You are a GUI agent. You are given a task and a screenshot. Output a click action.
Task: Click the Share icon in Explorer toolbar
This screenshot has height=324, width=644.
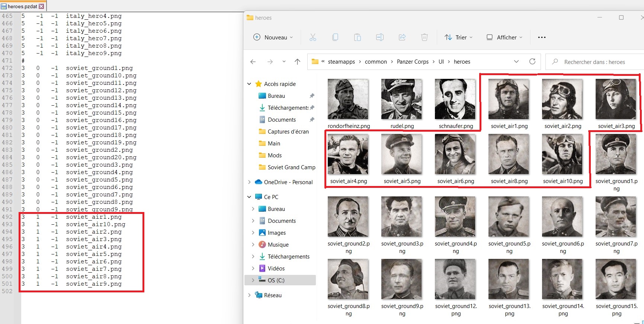pyautogui.click(x=402, y=37)
